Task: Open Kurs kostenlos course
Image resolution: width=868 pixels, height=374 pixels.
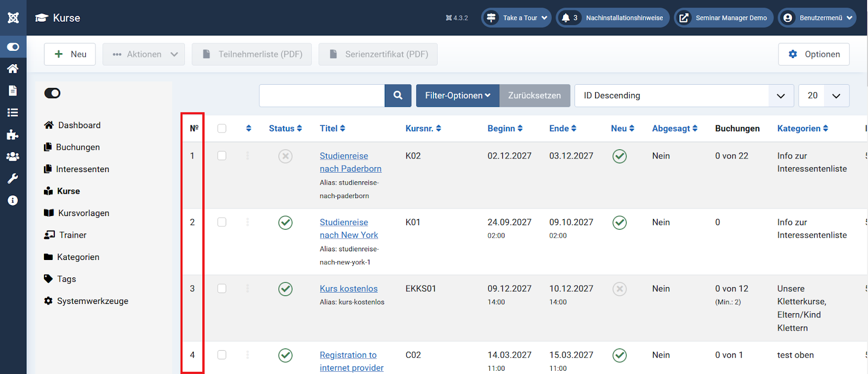Action: coord(349,289)
